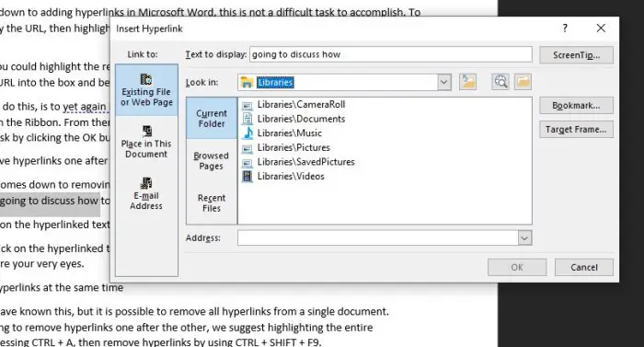Viewport: 644px width, 347px height.
Task: Click the Music note library icon
Action: click(247, 133)
